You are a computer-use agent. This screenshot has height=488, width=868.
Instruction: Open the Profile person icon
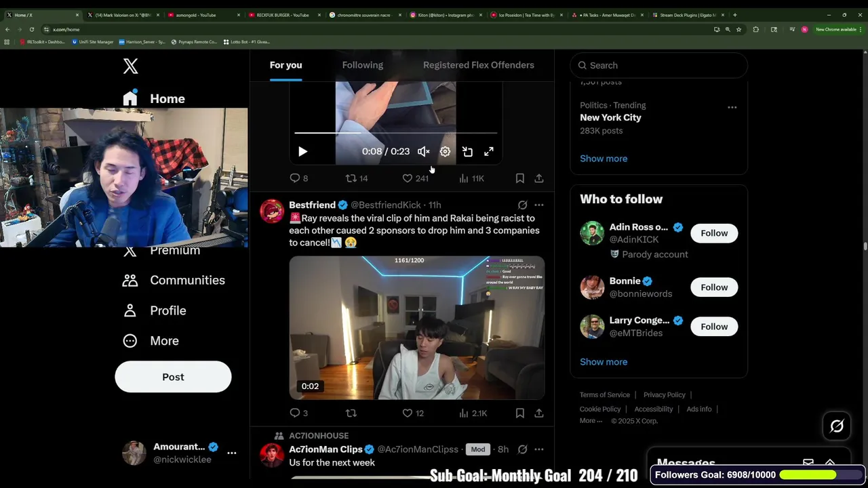point(130,310)
